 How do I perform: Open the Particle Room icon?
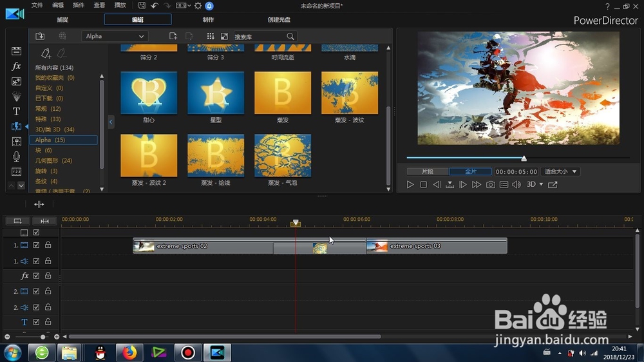point(17,97)
